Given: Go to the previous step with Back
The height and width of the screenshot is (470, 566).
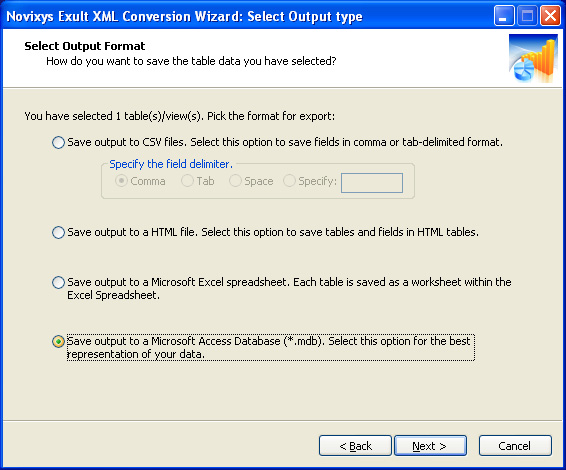Looking at the screenshot, I should [x=355, y=446].
